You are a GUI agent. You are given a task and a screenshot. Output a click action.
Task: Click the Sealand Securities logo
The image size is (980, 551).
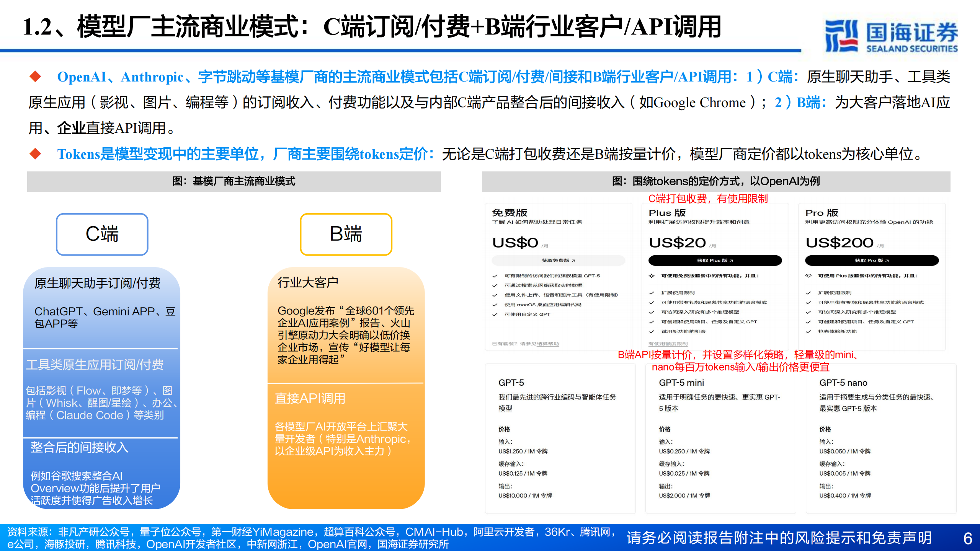point(891,37)
